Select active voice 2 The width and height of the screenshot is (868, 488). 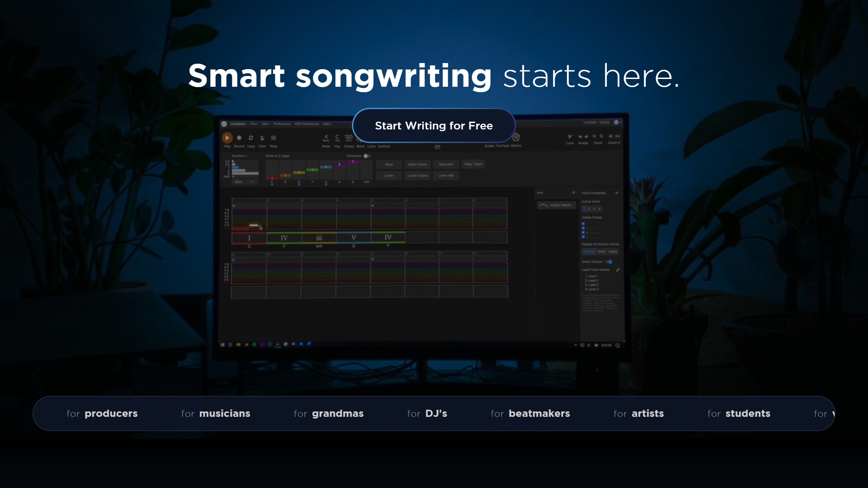point(589,209)
